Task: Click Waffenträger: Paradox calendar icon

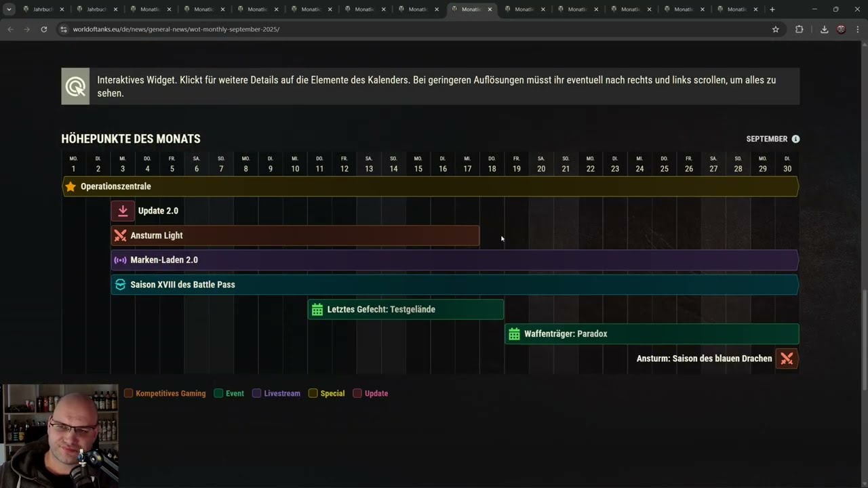Action: [x=514, y=334]
